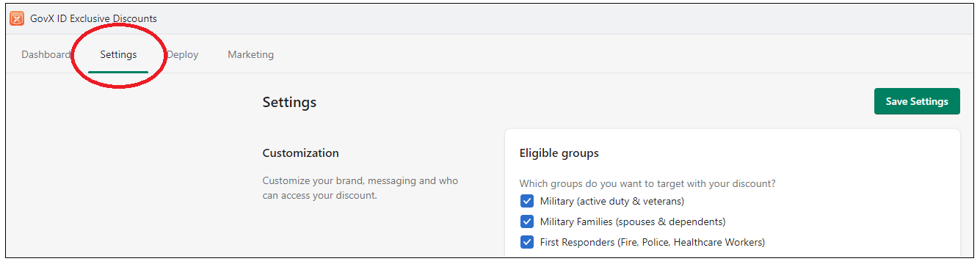Click the Military (active duty & veterans) label
Screen dimensions: 980x264
(612, 201)
